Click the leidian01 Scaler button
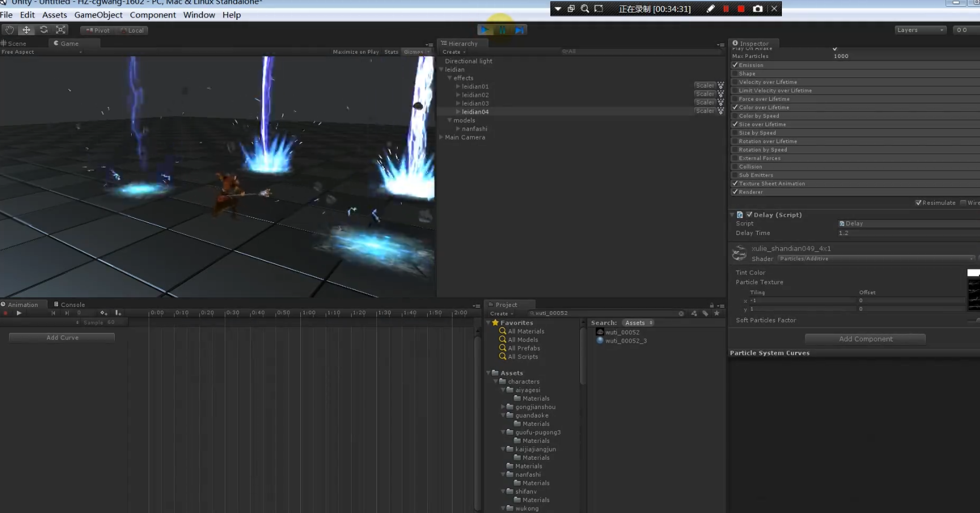 tap(704, 86)
